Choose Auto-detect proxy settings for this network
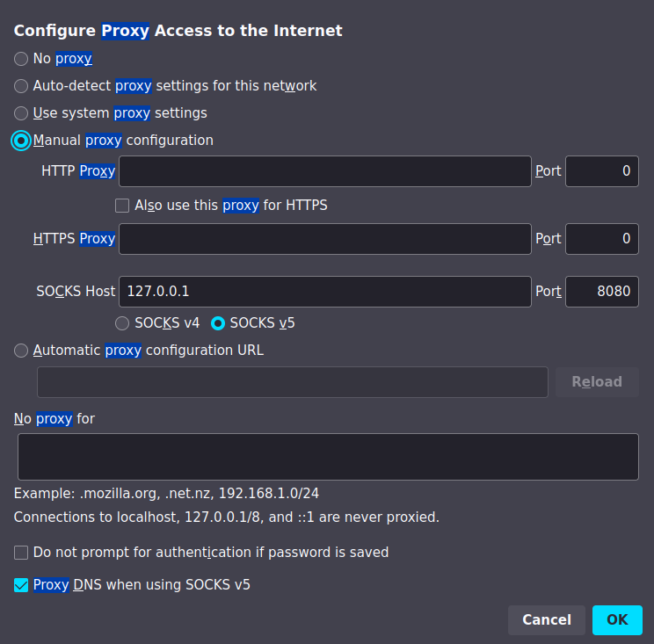The height and width of the screenshot is (644, 654). click(x=21, y=86)
